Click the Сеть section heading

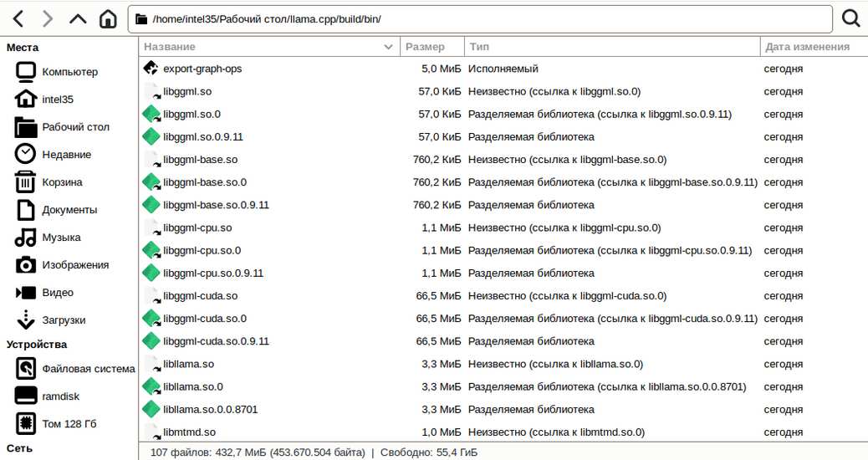pos(19,447)
